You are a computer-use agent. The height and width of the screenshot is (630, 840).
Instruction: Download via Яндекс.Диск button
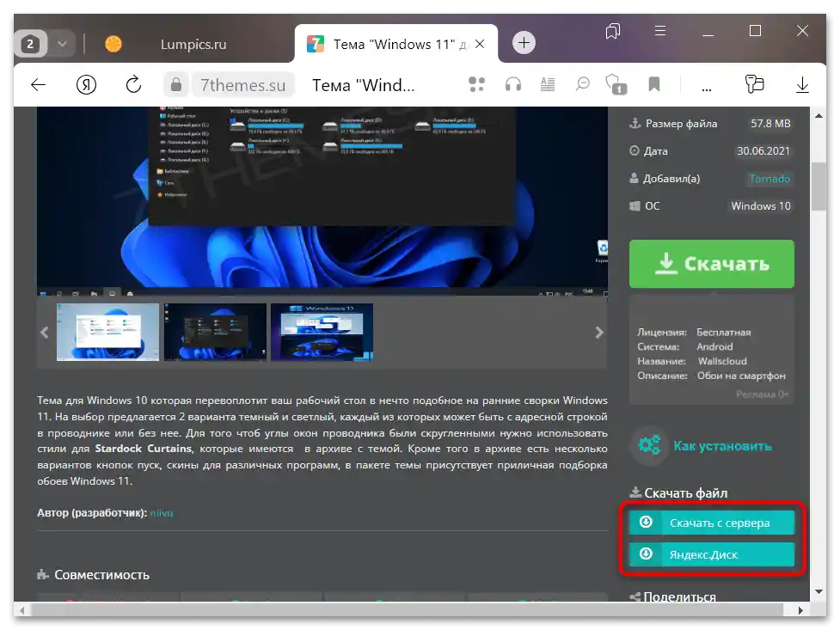(x=711, y=554)
